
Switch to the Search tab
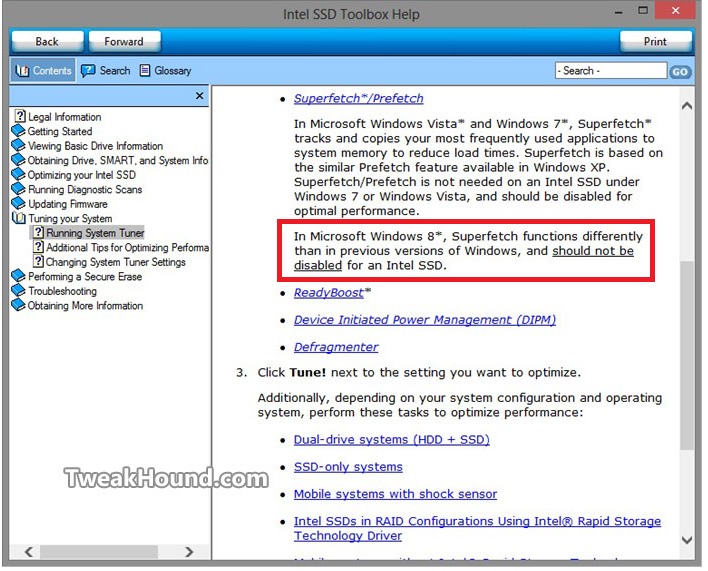pos(106,70)
